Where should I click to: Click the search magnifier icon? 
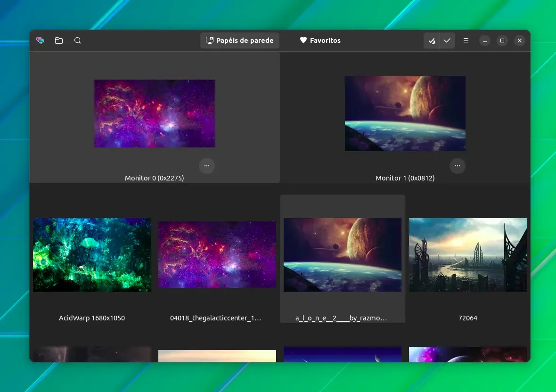[x=78, y=41]
